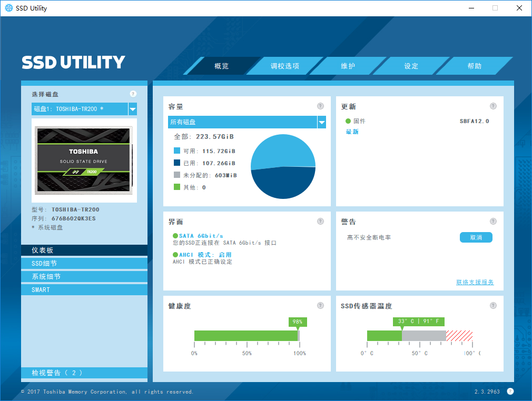The width and height of the screenshot is (532, 401).
Task: Click help icon in 警告 panel
Action: (x=494, y=222)
